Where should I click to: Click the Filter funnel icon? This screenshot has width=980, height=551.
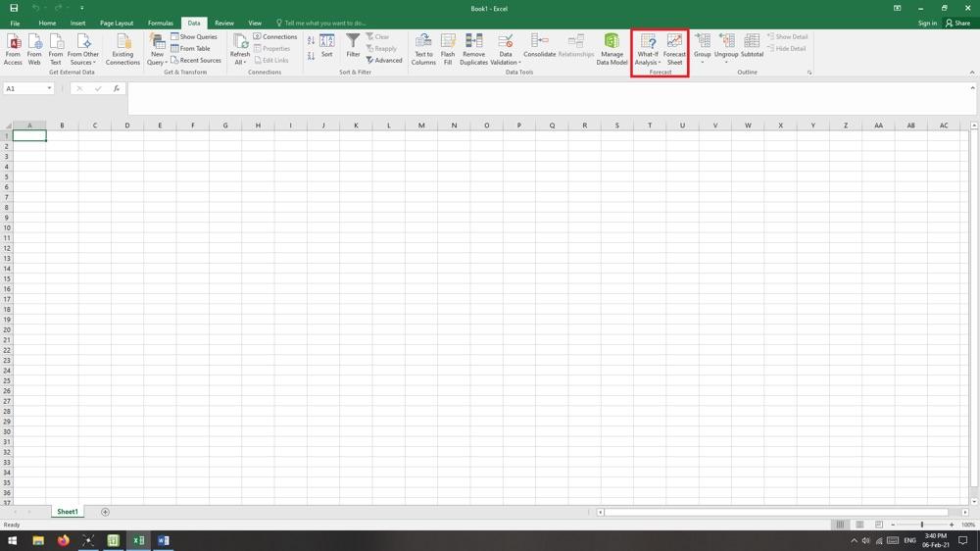coord(353,47)
